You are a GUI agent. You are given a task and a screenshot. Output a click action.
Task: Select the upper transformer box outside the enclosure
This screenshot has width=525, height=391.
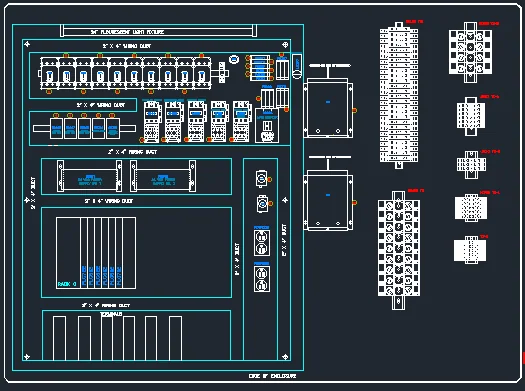328,108
